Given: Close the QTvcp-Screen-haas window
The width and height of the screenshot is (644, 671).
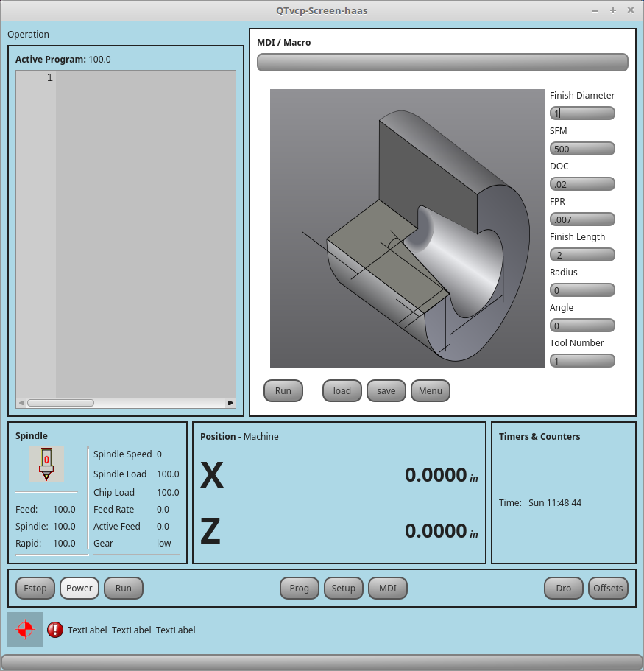Looking at the screenshot, I should click(x=630, y=10).
